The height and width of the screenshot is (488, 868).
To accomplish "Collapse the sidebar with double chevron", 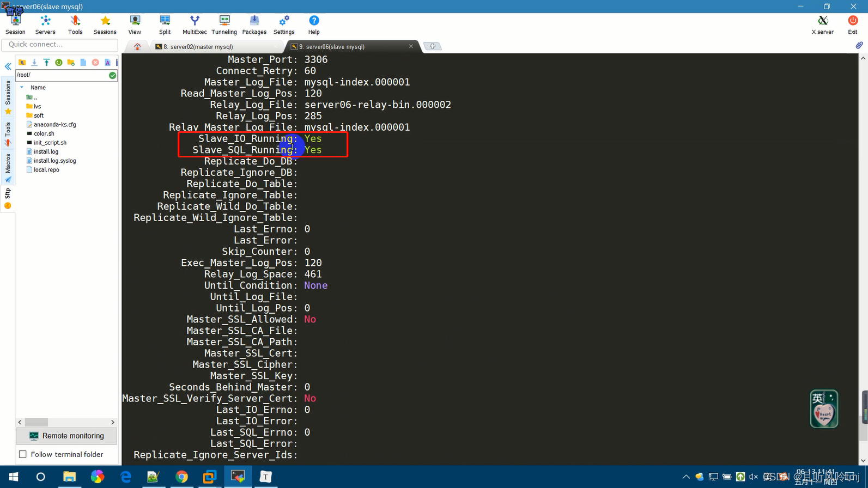I will [8, 66].
